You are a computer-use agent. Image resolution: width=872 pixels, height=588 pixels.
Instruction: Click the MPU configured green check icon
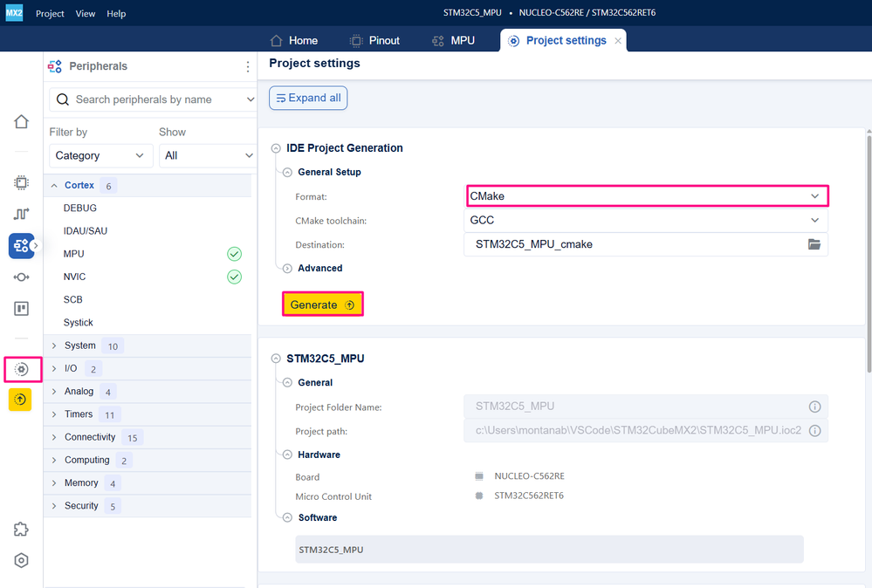[234, 254]
